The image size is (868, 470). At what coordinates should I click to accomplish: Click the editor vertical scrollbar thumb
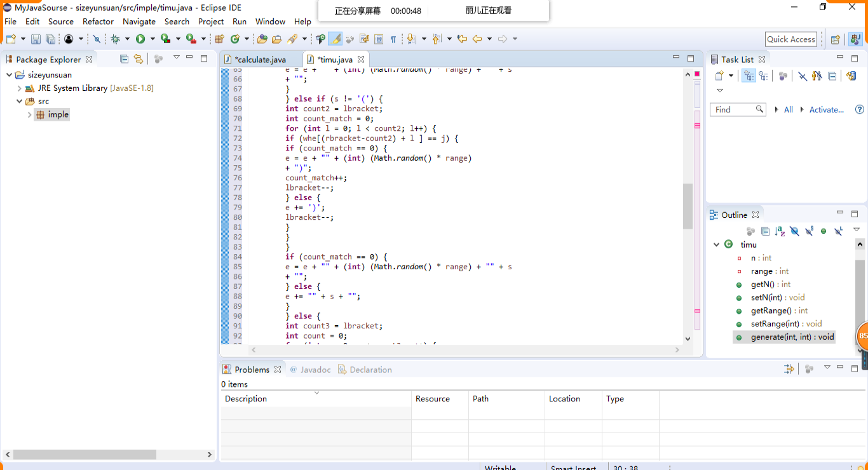point(688,206)
